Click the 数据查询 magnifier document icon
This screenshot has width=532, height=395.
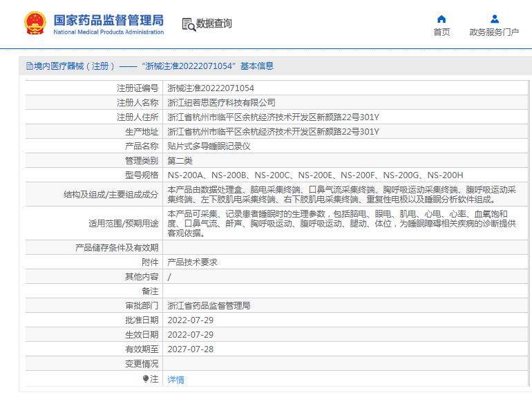pos(188,24)
